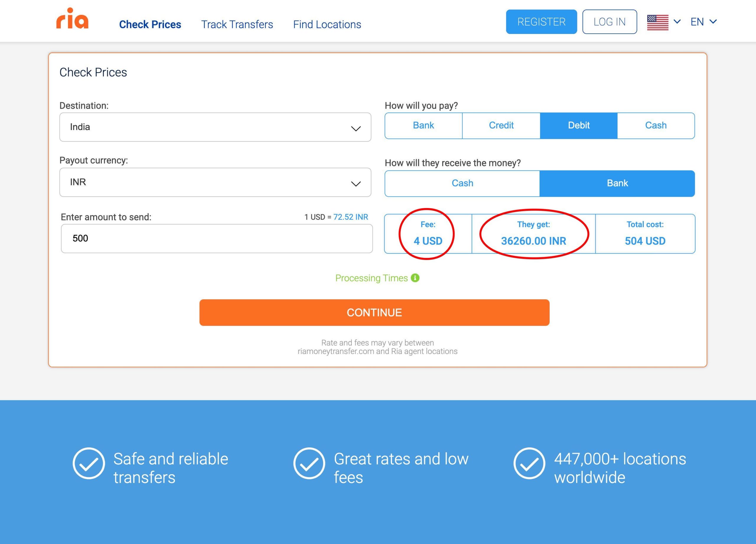Click the Check Prices navigation icon
The width and height of the screenshot is (756, 544).
point(150,24)
